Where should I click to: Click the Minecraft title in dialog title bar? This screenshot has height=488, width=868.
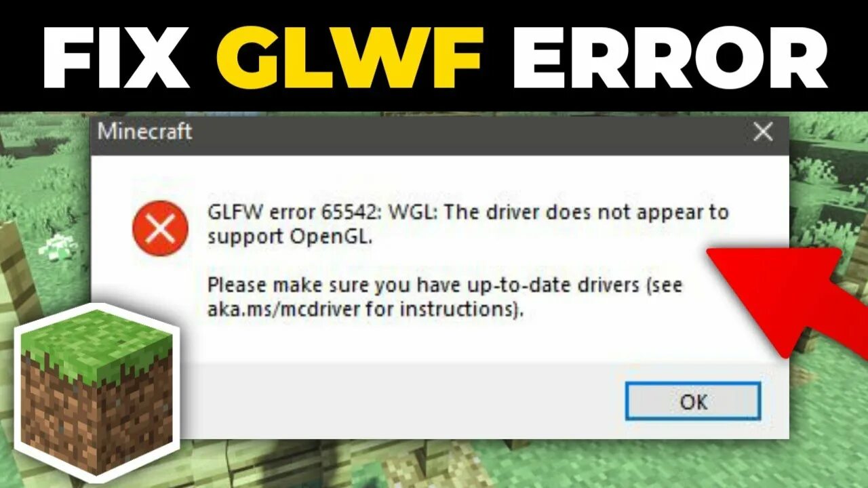pyautogui.click(x=144, y=131)
